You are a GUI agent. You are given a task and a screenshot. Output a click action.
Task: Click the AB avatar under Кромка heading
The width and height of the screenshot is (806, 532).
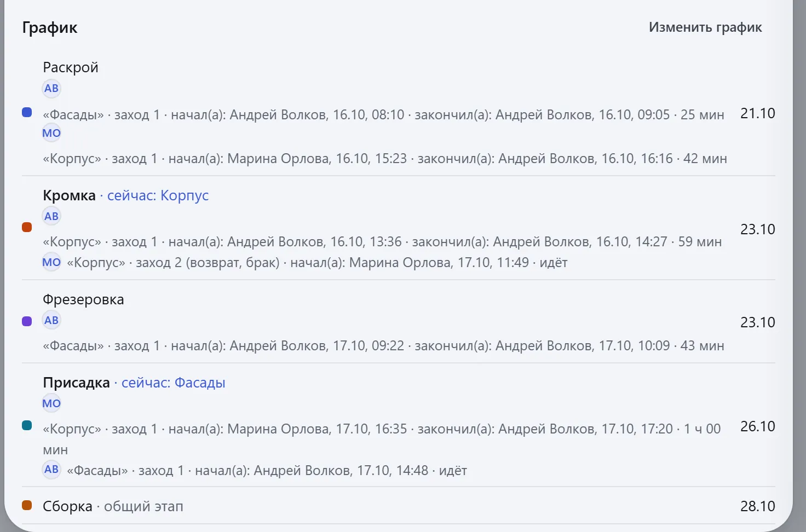coord(51,216)
